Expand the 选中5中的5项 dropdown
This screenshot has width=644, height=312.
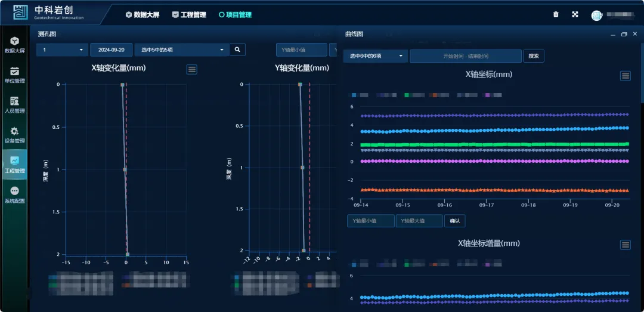tap(181, 50)
